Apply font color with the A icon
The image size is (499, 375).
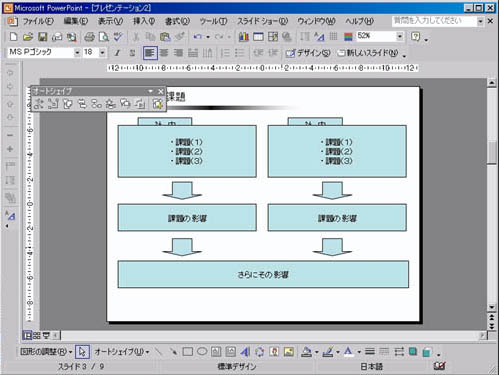tap(348, 351)
